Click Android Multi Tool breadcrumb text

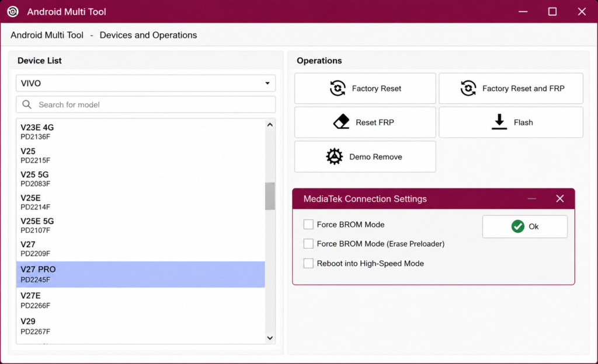(47, 35)
